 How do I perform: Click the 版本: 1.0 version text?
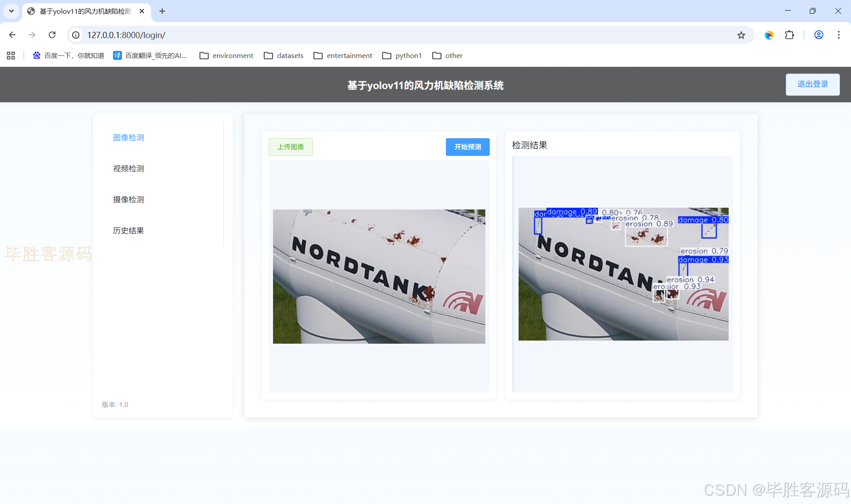[115, 405]
